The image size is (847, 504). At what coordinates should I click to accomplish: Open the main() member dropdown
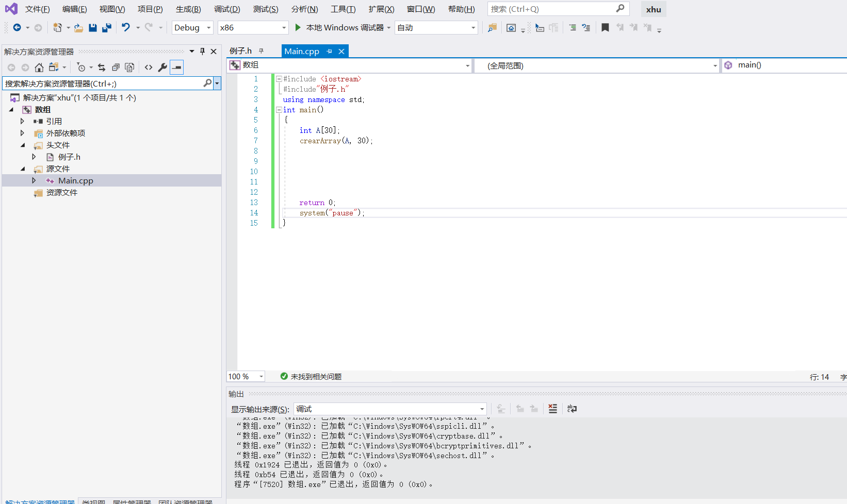coord(784,65)
